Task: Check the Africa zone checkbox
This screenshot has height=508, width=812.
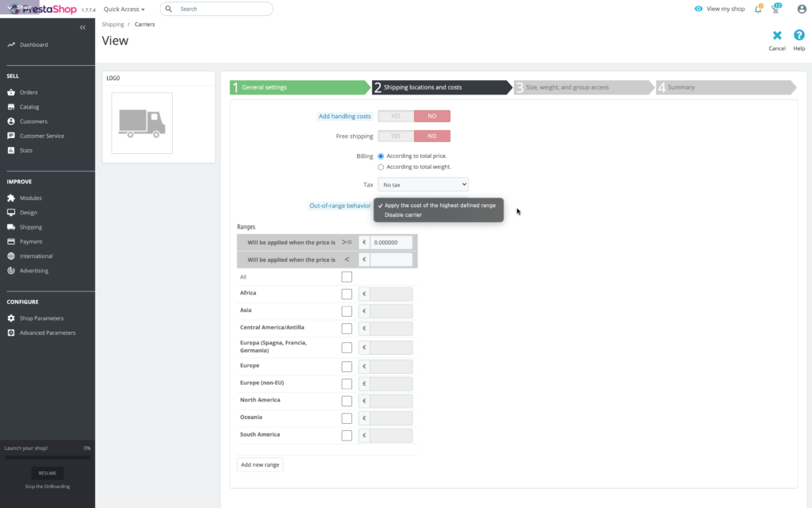Action: tap(347, 294)
